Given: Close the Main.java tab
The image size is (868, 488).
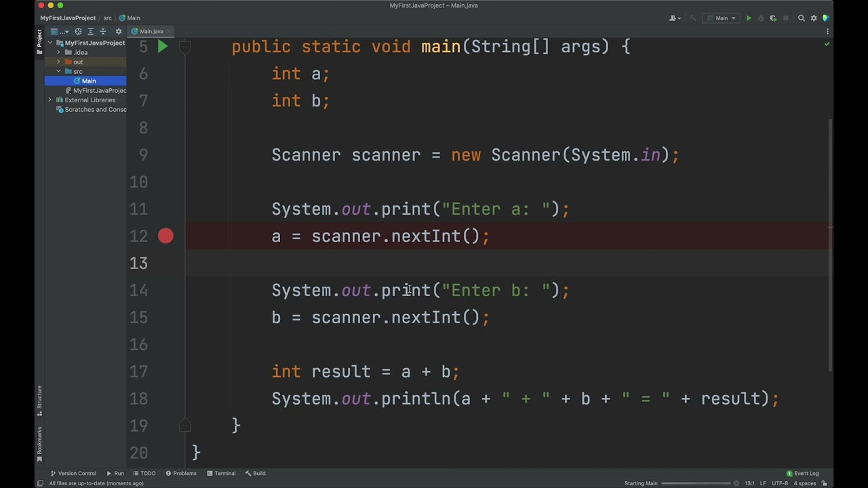Looking at the screenshot, I should pyautogui.click(x=168, y=31).
